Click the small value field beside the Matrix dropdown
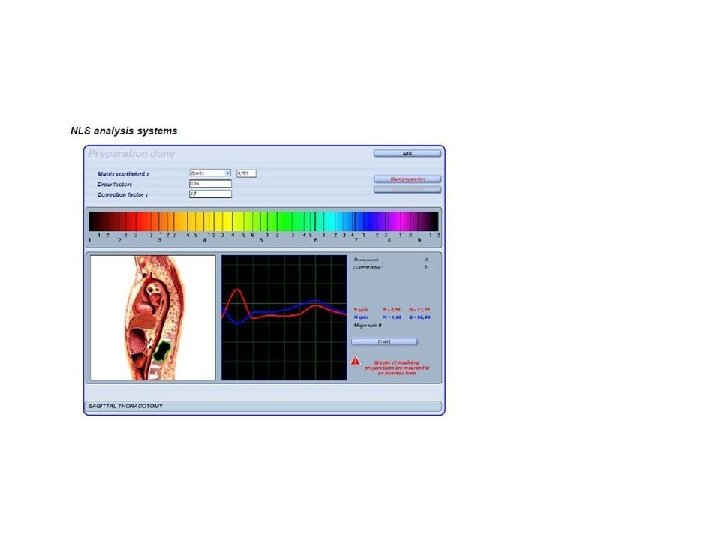This screenshot has width=720, height=540. 246,173
